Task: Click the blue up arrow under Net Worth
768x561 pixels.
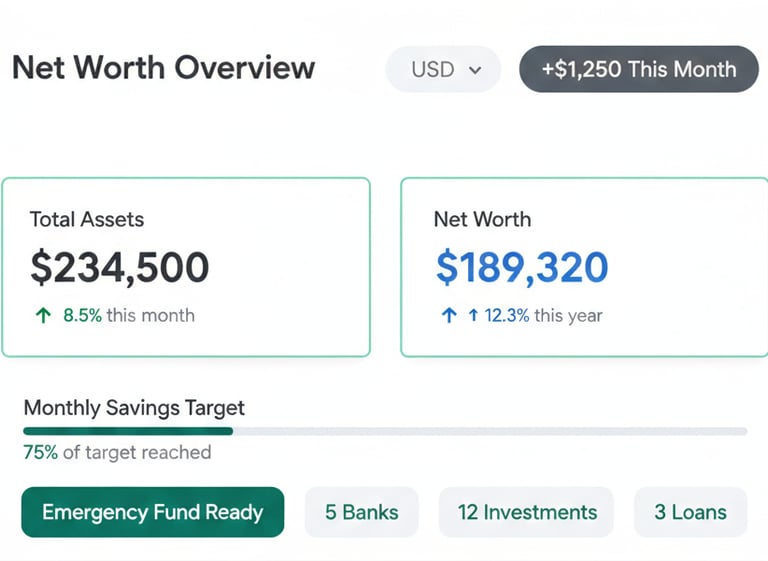Action: (x=449, y=316)
